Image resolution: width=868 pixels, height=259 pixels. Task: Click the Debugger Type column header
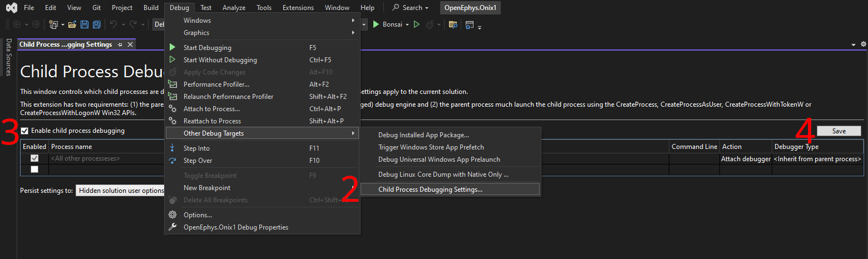(x=817, y=147)
